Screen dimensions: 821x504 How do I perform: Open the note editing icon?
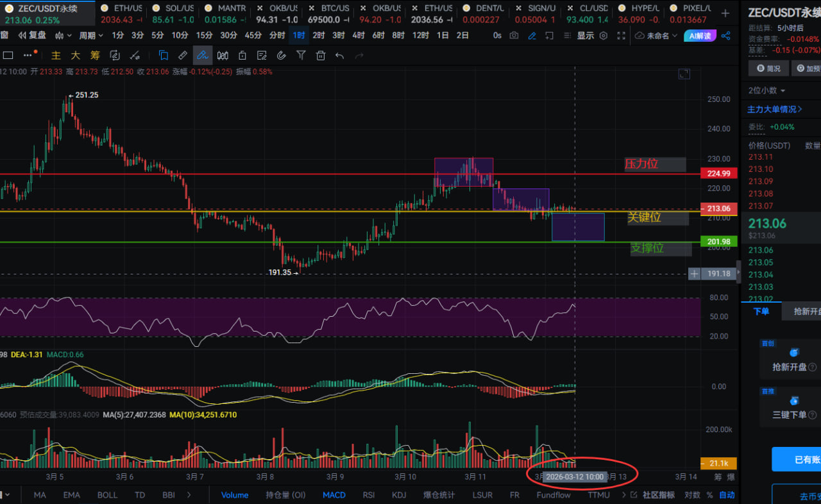pyautogui.click(x=262, y=56)
